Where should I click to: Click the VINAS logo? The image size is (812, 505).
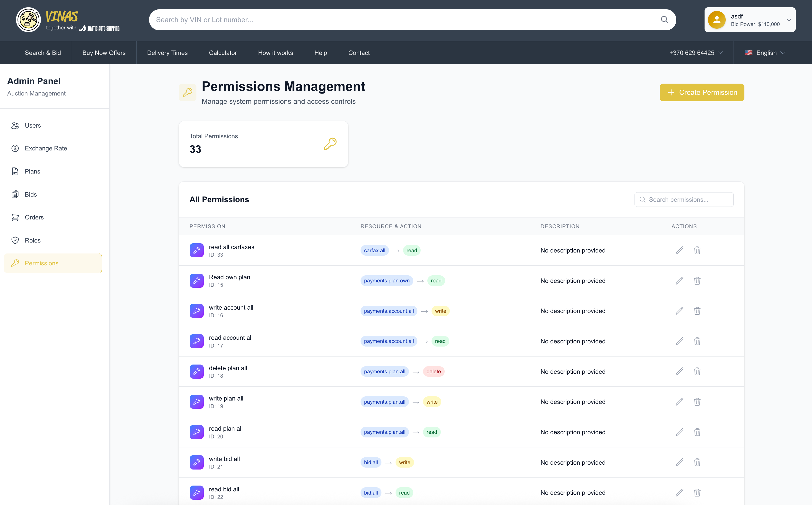[x=62, y=20]
